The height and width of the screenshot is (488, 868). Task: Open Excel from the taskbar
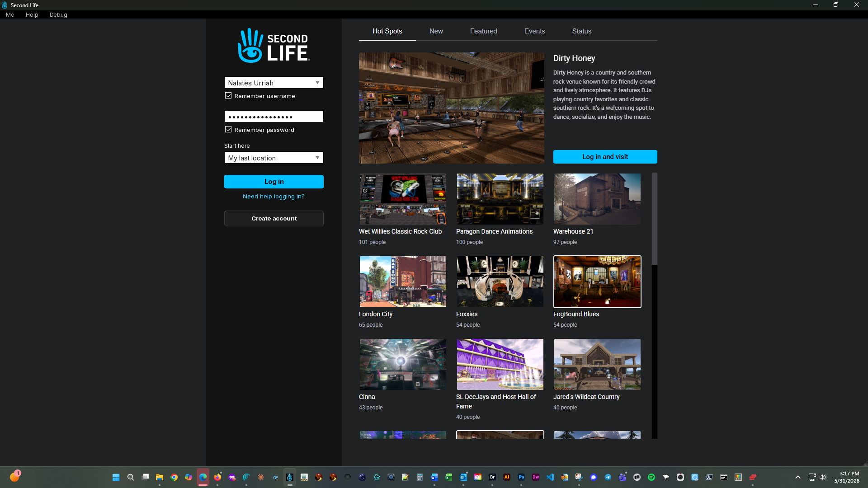coord(449,477)
